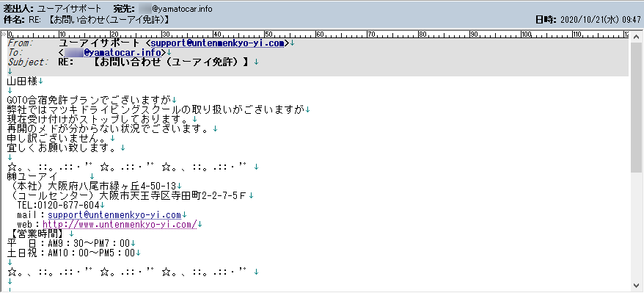Click the scrollbar up arrow

(636, 37)
